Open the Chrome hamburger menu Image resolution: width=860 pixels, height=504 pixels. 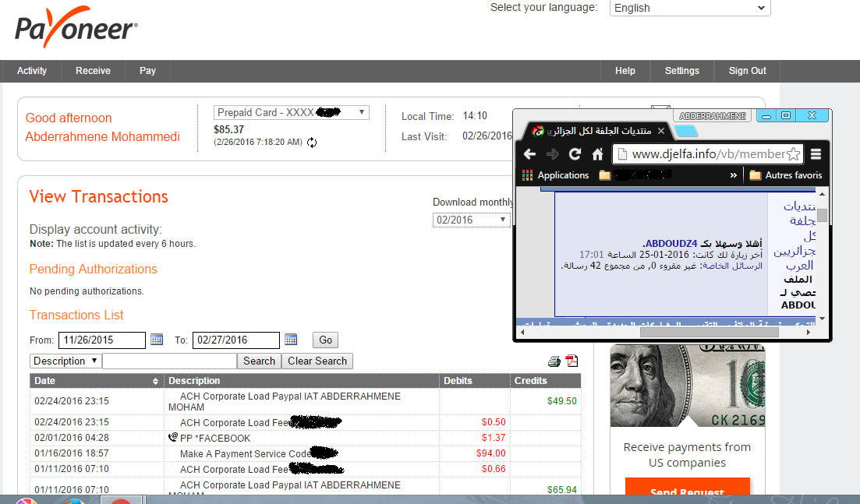click(x=816, y=154)
